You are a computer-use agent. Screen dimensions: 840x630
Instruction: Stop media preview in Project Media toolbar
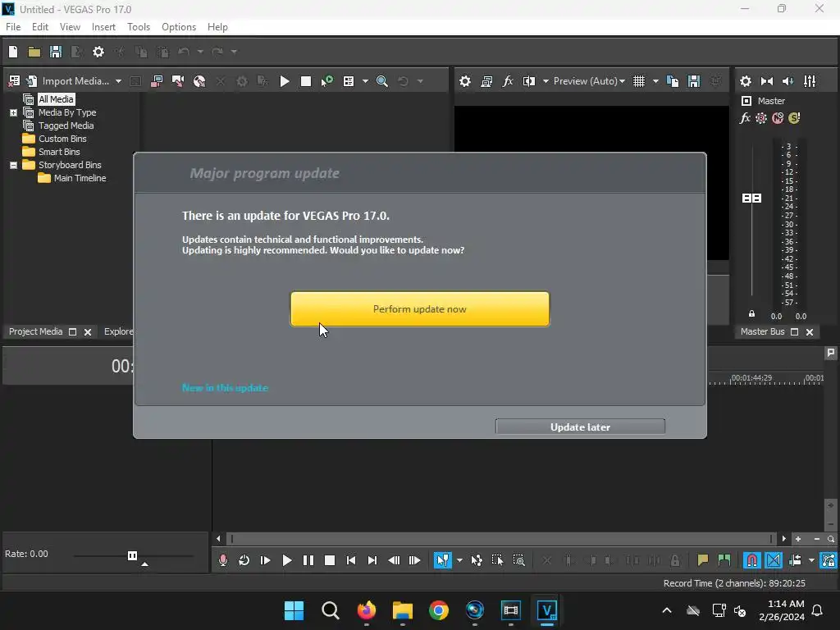[306, 81]
